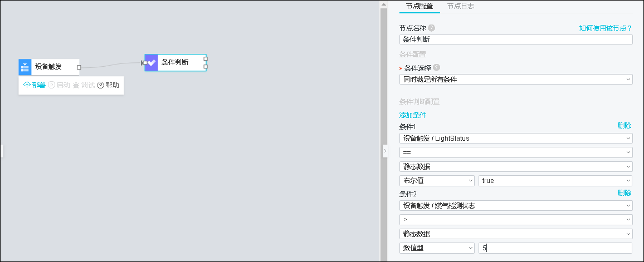
Task: Click 添加条件 to add a condition
Action: pos(413,115)
